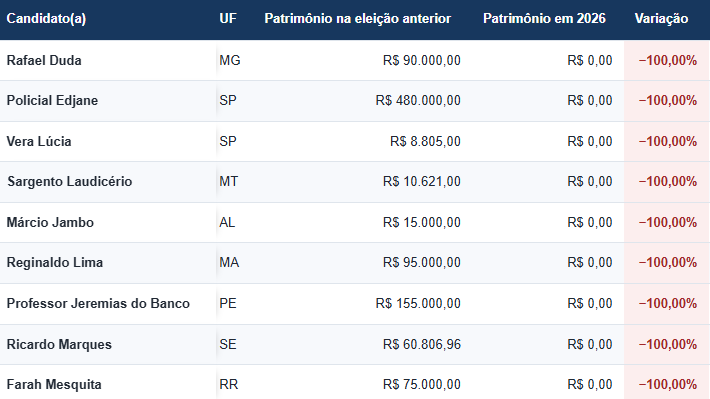Select candidate Ricardo Marques
The height and width of the screenshot is (399, 710).
click(x=59, y=344)
